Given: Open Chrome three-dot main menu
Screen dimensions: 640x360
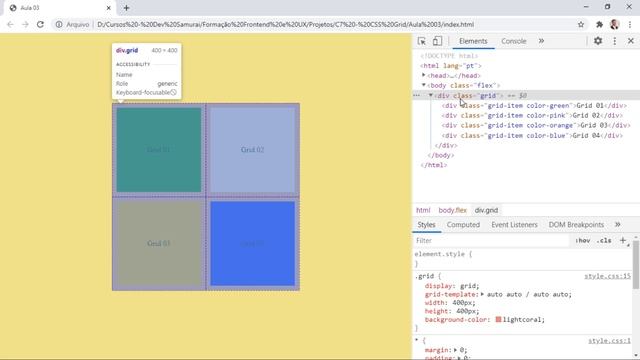Looking at the screenshot, I should (631, 24).
